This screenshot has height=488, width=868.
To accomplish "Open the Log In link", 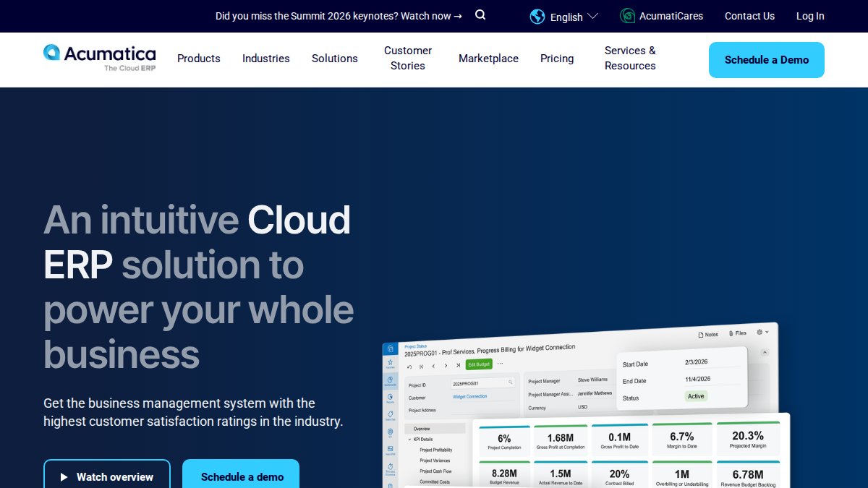I will coord(810,16).
